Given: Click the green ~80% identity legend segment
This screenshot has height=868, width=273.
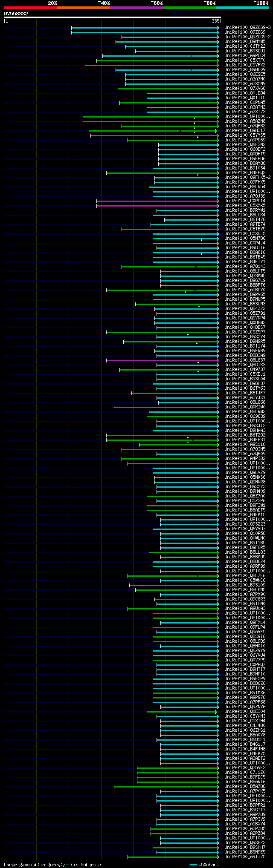Looking at the screenshot, I should click(x=189, y=8).
